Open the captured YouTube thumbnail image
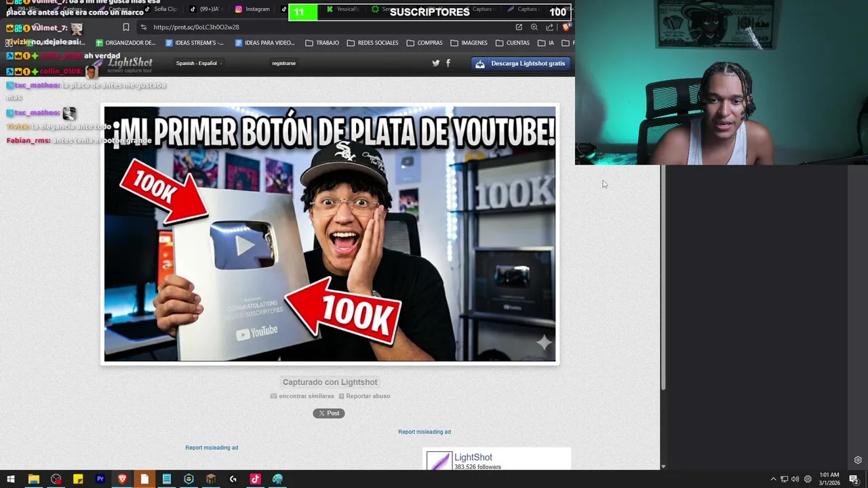Viewport: 868px width, 488px height. 330,234
